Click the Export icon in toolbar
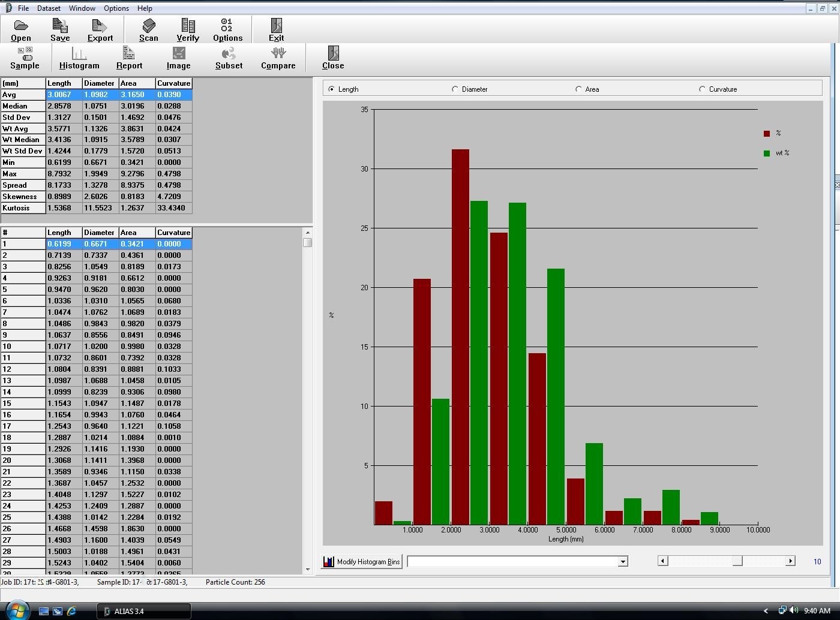Viewport: 840px width, 620px height. click(x=100, y=26)
